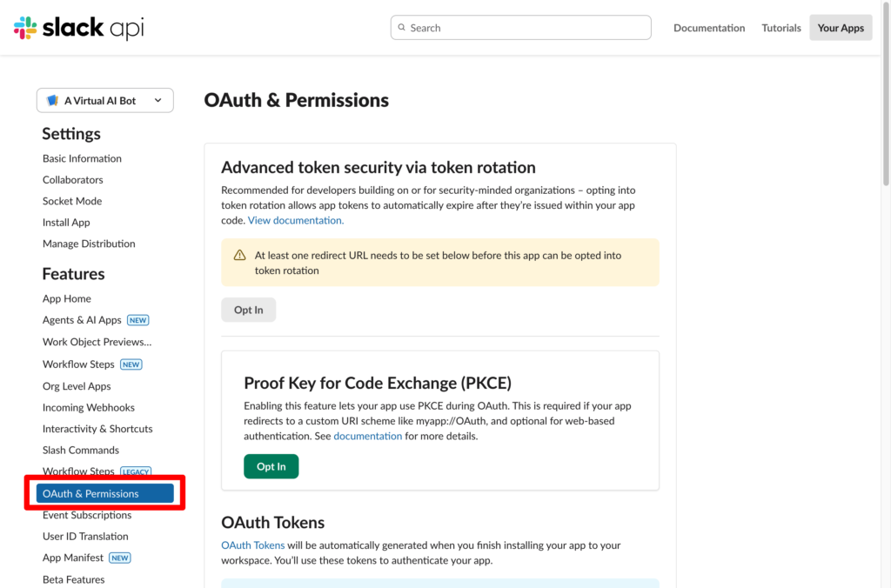Screen dimensions: 891x588
Task: Open Basic Information settings
Action: [82, 158]
